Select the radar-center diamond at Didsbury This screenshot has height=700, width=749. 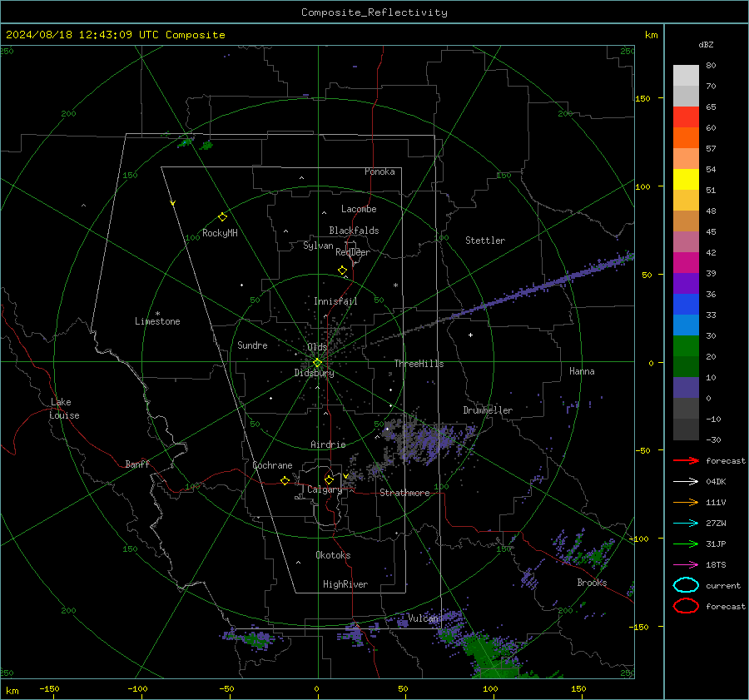[317, 363]
